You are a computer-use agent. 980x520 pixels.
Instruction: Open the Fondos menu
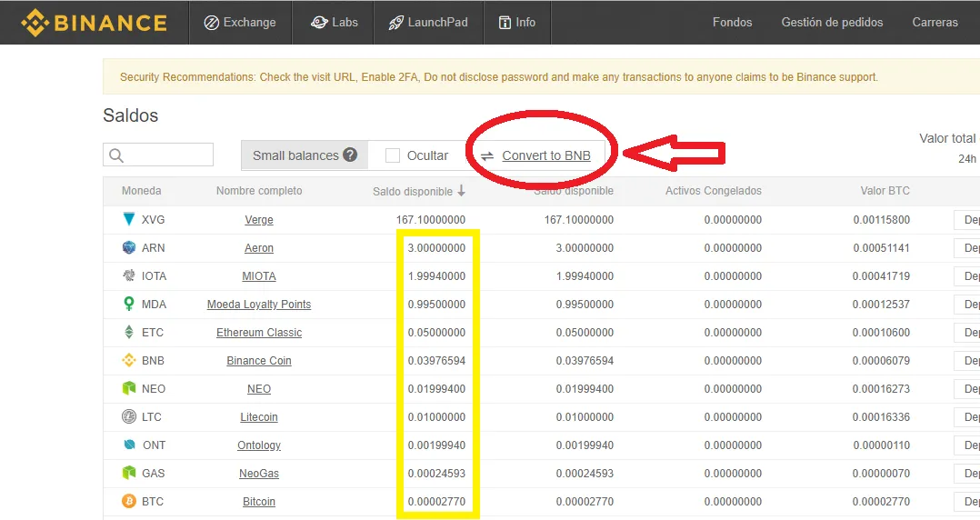click(732, 23)
